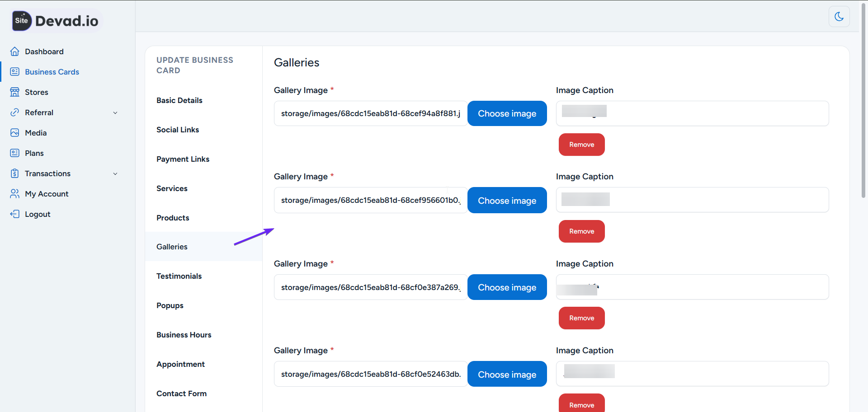Viewport: 868px width, 412px height.
Task: Click the Plans sidebar icon
Action: tap(15, 153)
